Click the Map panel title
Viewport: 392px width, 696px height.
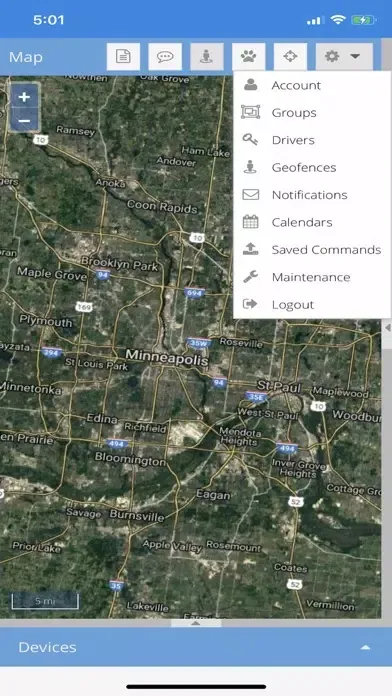pyautogui.click(x=26, y=57)
